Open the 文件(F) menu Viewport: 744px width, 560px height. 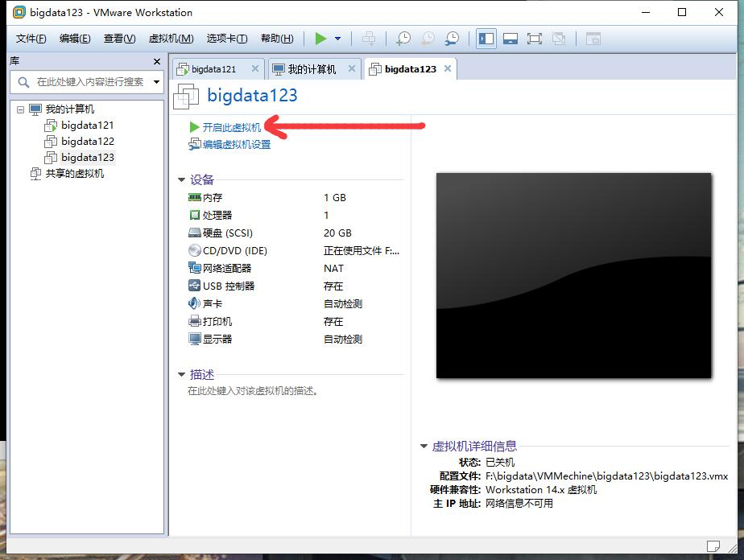coord(31,39)
